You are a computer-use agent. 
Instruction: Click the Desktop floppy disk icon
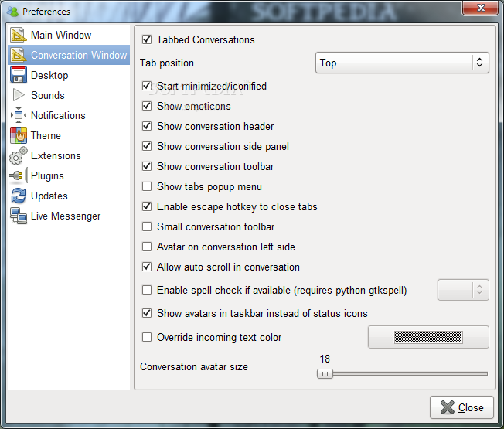pos(19,75)
